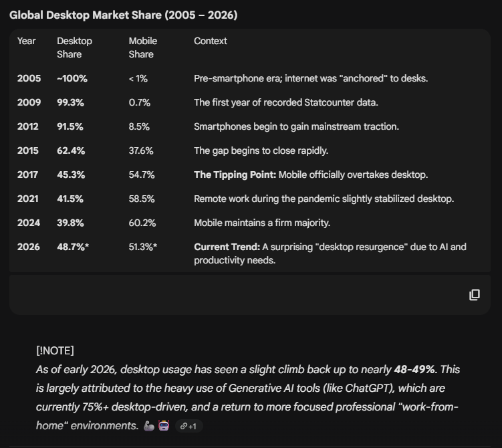This screenshot has height=448, width=502.
Task: Click the 8.5% mobile share value
Action: tap(139, 126)
